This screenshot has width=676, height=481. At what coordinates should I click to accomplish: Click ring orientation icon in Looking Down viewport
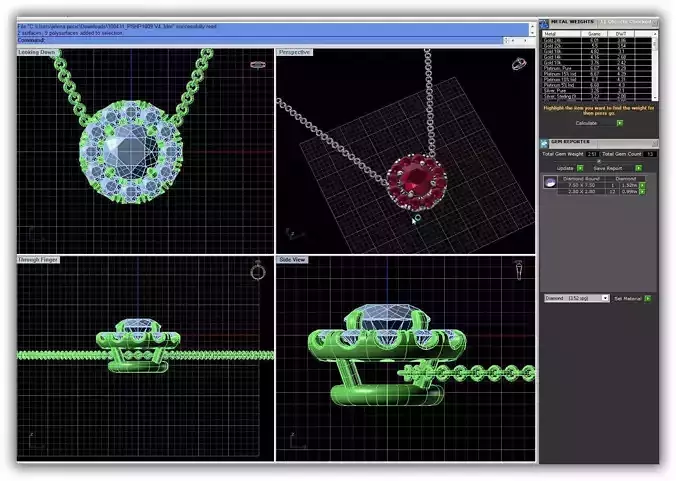click(258, 65)
